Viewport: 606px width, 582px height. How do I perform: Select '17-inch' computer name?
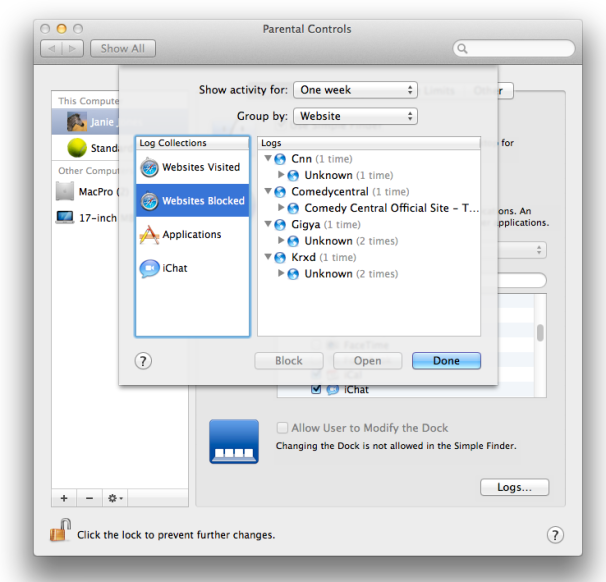[x=98, y=218]
